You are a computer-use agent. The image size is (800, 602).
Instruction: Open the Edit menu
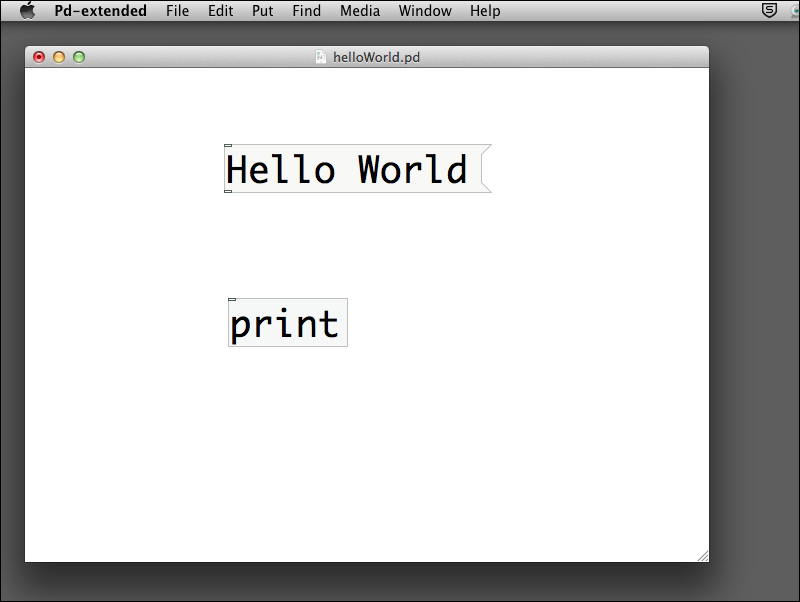(x=220, y=11)
